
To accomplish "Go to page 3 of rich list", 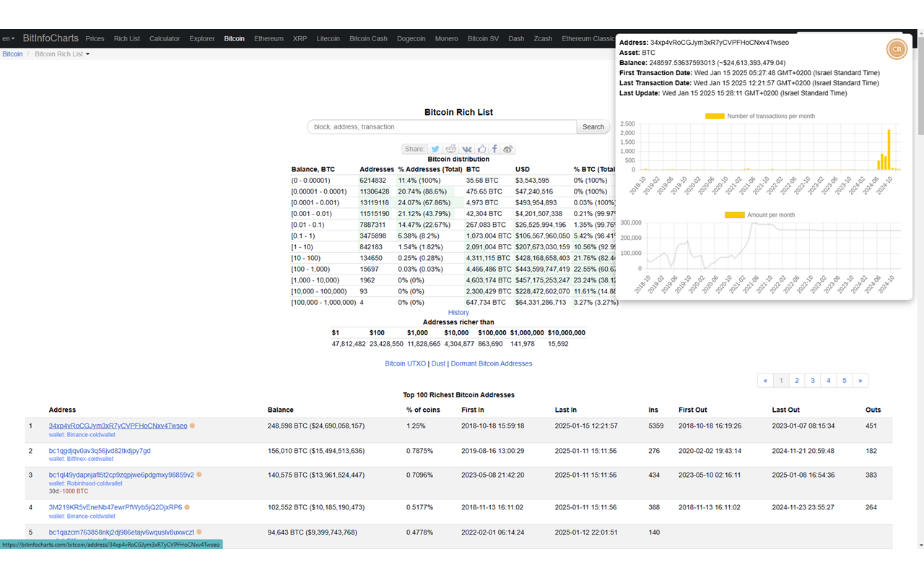I will (813, 381).
